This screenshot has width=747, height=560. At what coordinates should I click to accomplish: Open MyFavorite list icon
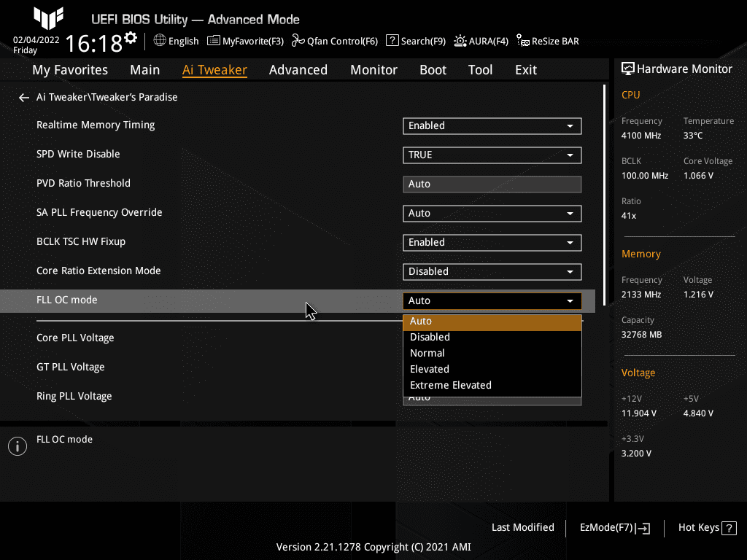(x=214, y=41)
